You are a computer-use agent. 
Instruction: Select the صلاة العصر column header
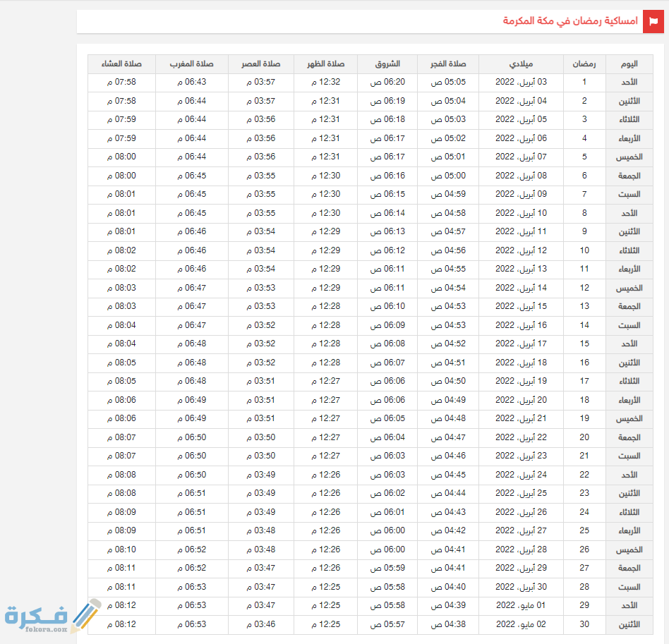point(260,64)
